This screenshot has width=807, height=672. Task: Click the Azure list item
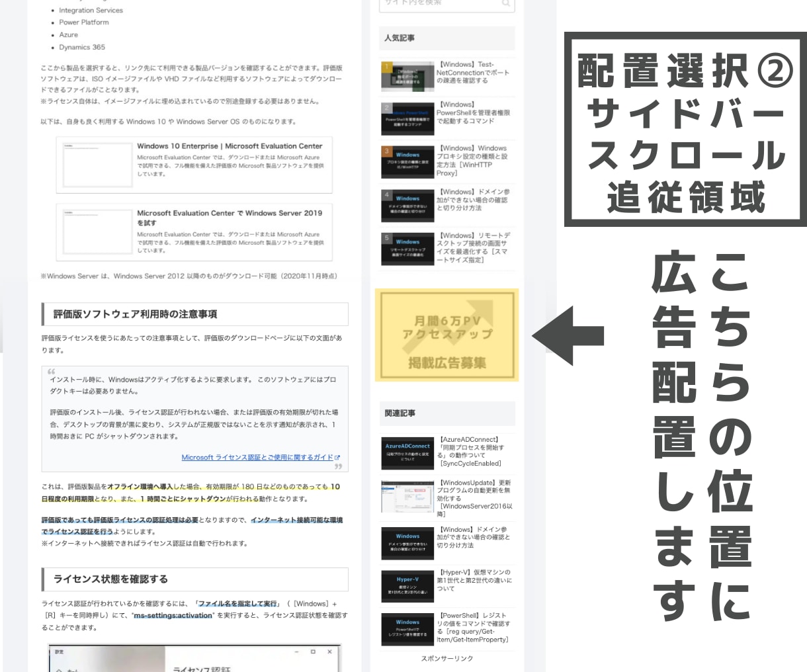pyautogui.click(x=68, y=35)
